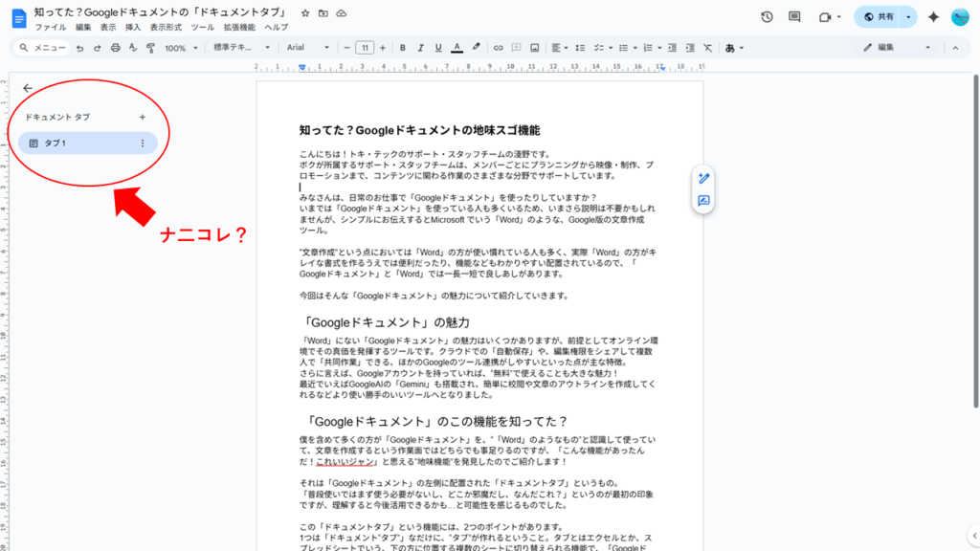Open version history via clock icon
Viewport: 980px width, 551px height.
click(768, 16)
